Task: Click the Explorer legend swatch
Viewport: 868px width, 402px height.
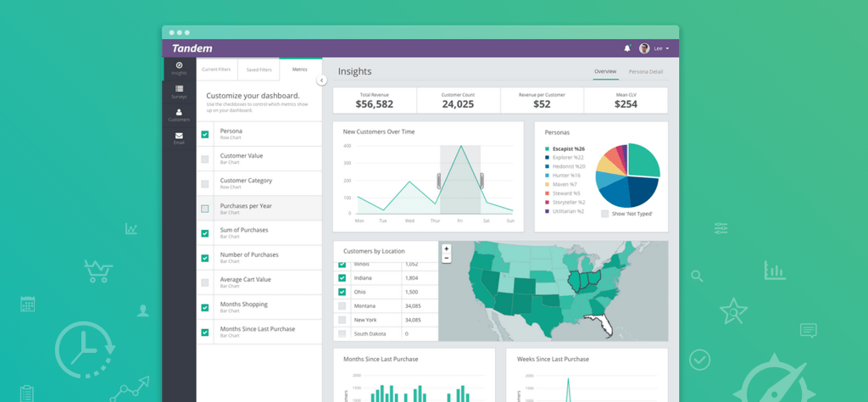Action: [547, 158]
